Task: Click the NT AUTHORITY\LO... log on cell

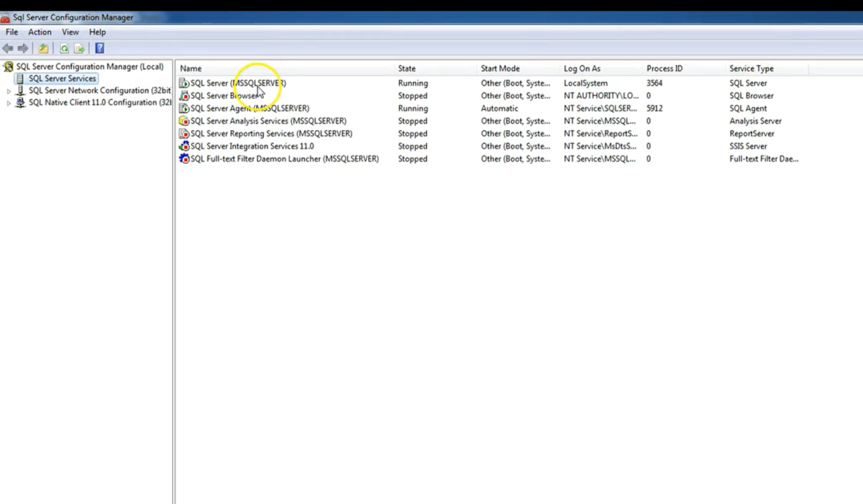Action: [601, 96]
